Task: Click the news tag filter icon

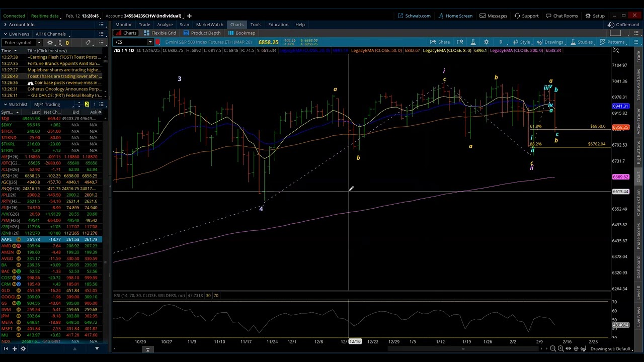Action: [88, 43]
